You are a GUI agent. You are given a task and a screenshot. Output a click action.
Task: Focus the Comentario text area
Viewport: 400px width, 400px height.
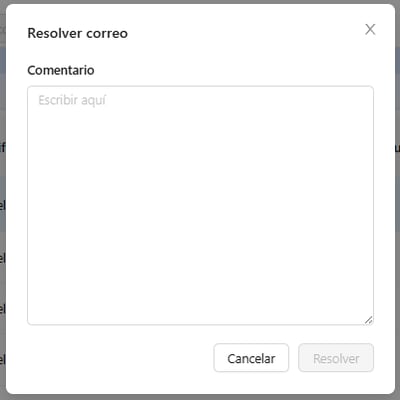pyautogui.click(x=200, y=205)
